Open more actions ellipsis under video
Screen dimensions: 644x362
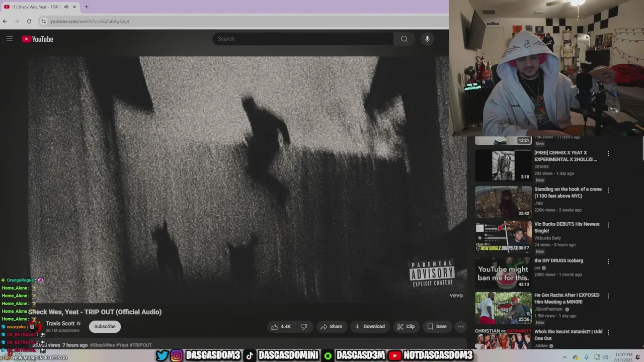460,326
